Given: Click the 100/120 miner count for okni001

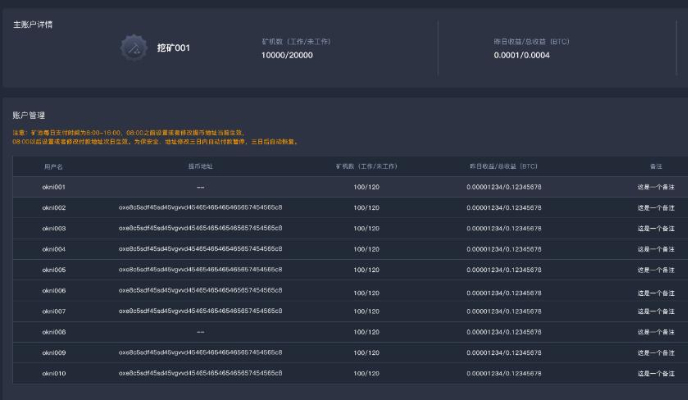Looking at the screenshot, I should (x=366, y=187).
